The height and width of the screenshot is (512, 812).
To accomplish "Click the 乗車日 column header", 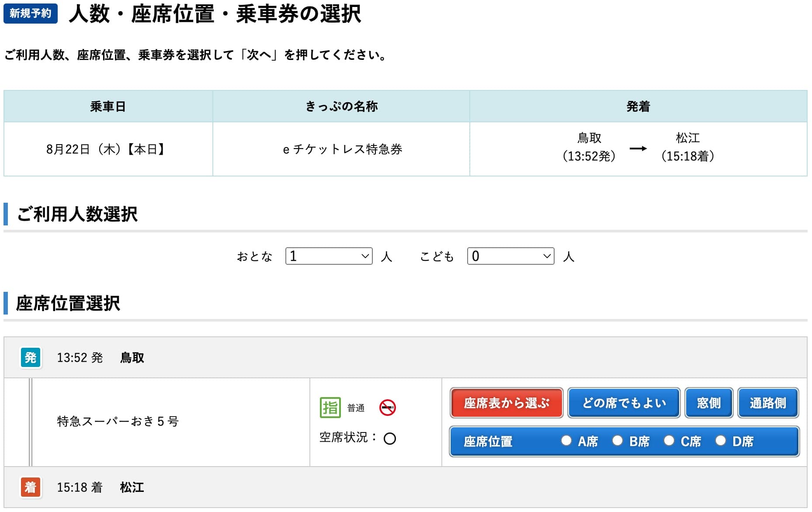I will click(x=108, y=106).
